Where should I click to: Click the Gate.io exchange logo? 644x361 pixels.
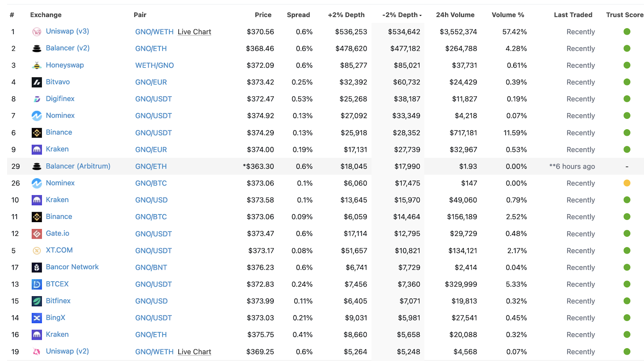tap(37, 234)
